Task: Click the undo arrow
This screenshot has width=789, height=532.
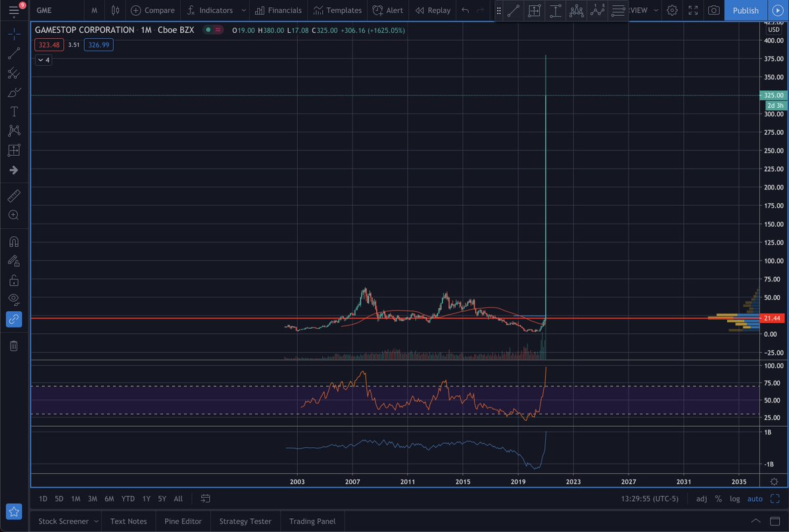Action: (x=466, y=11)
